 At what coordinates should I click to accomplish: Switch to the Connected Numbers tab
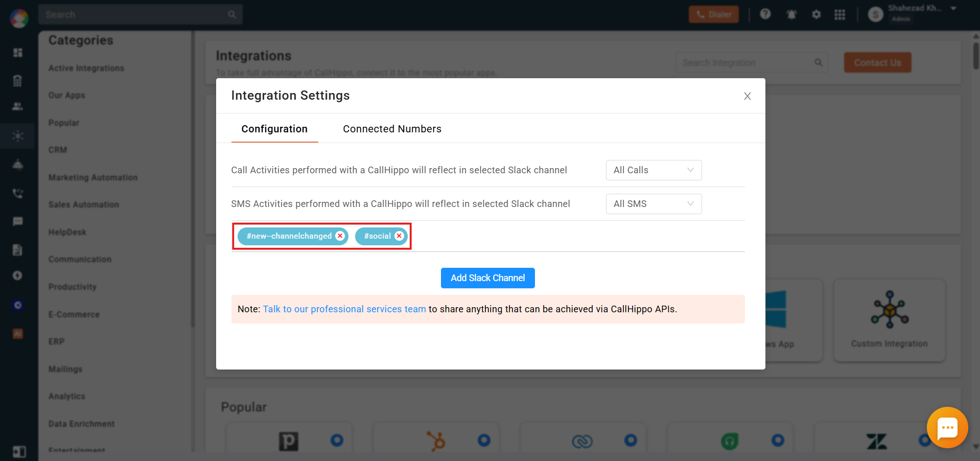coord(392,129)
